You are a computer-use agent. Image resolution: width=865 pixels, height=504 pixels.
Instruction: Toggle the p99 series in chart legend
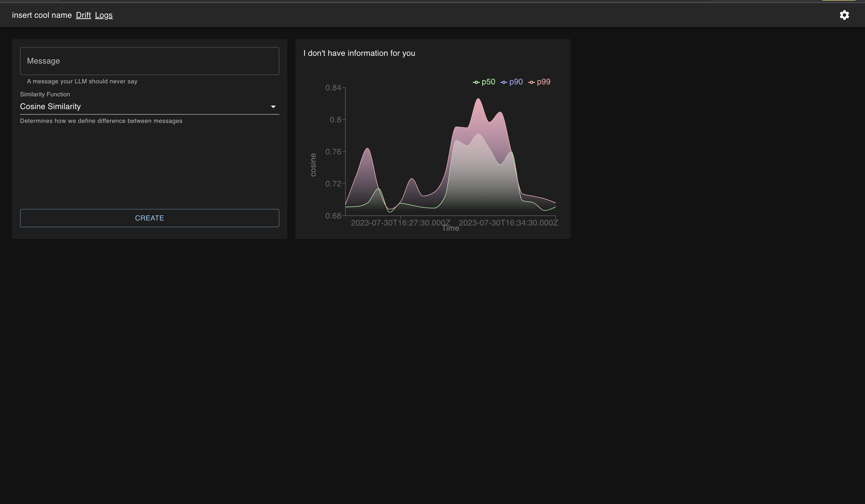tap(539, 82)
